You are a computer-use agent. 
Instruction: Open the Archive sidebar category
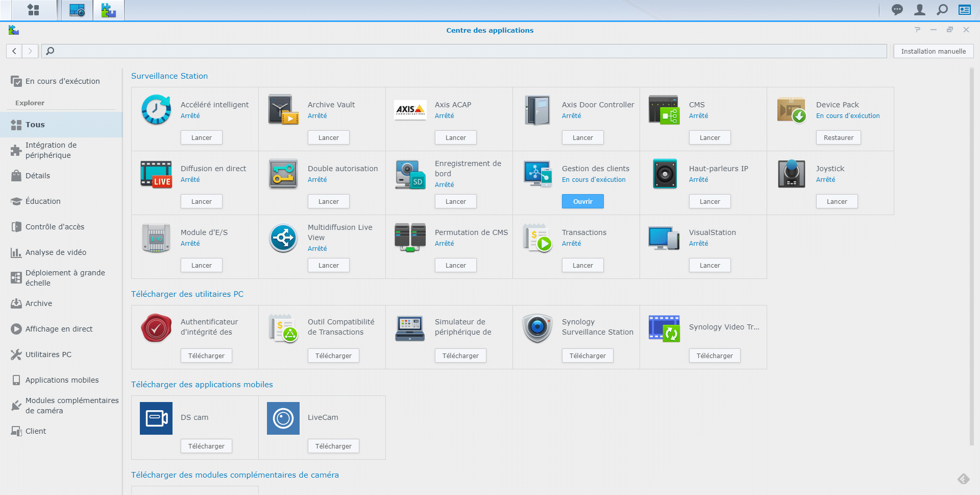61,303
